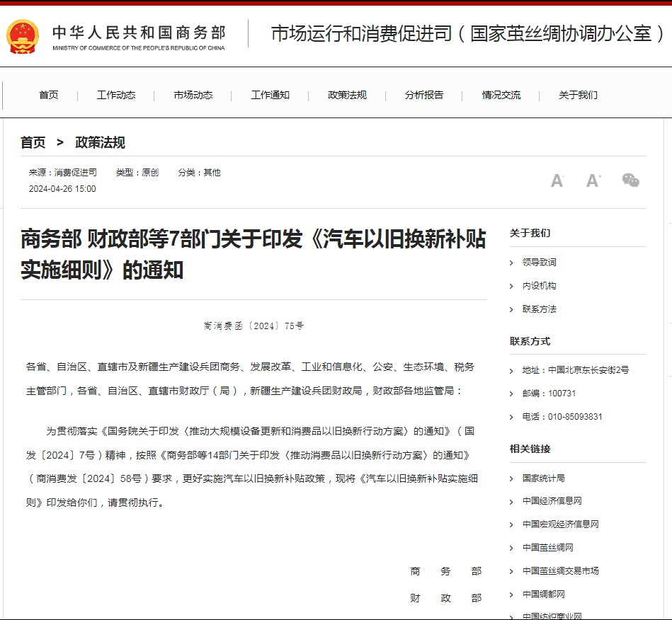Visit the 中国茧丝绸交易市场 related link
The image size is (672, 620).
pyautogui.click(x=561, y=570)
